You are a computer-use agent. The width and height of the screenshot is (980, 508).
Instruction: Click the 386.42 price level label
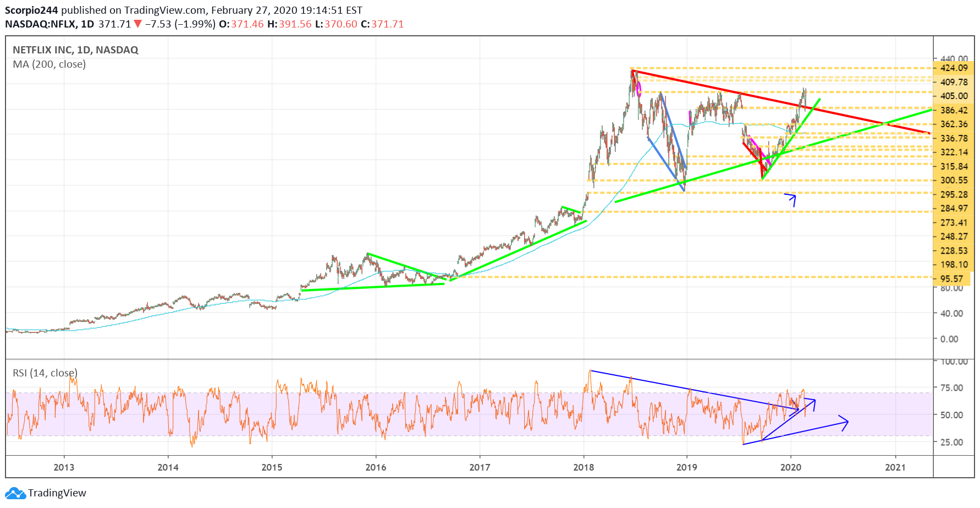(954, 111)
